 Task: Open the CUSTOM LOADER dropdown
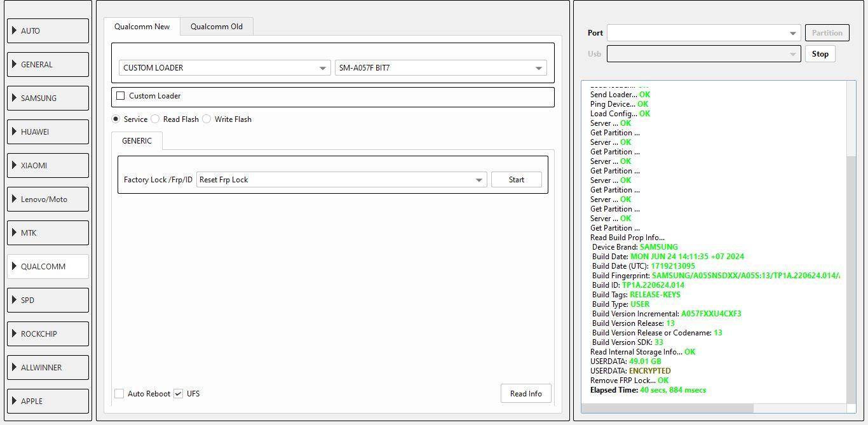click(225, 68)
